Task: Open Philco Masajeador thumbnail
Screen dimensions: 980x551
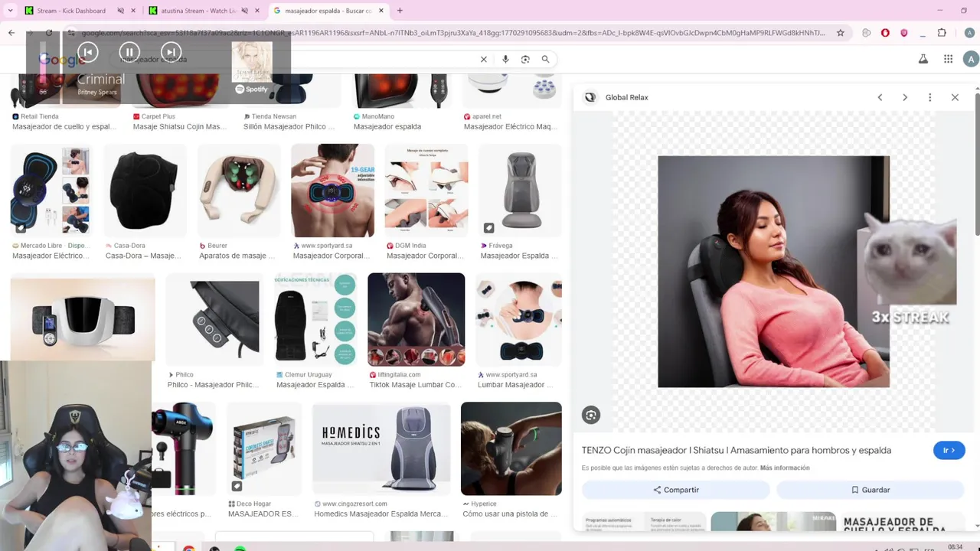Action: click(214, 320)
